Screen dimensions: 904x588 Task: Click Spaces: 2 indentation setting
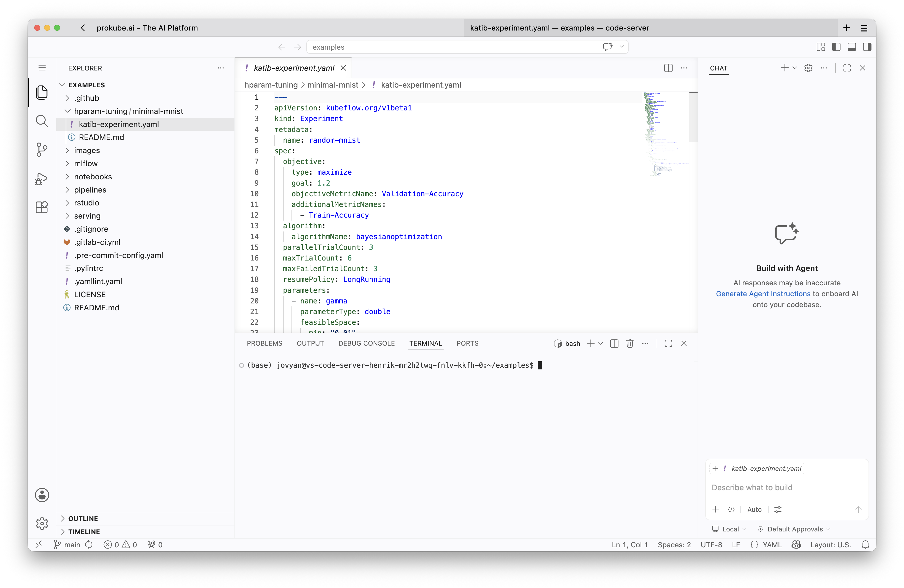point(674,545)
